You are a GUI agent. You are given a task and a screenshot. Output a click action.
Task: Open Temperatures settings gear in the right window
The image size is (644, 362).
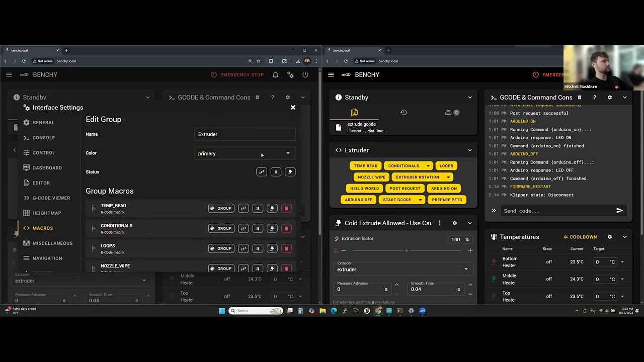click(x=610, y=237)
